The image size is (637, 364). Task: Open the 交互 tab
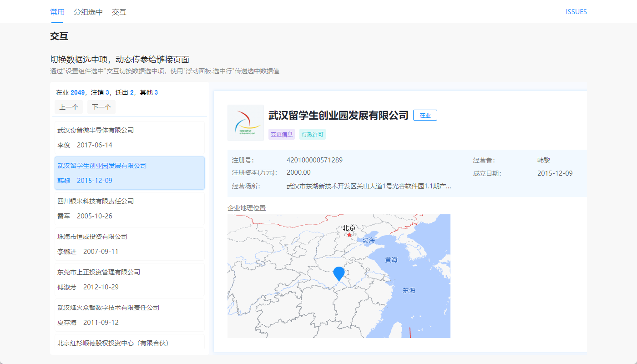[119, 12]
